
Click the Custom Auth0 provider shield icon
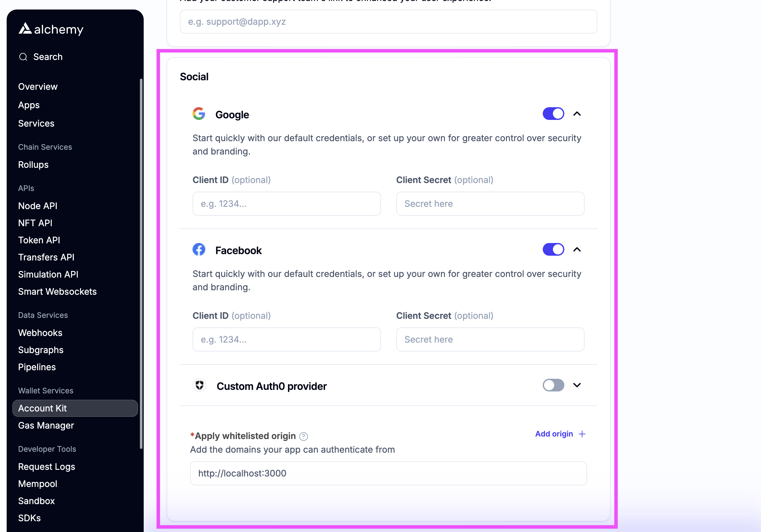[199, 385]
